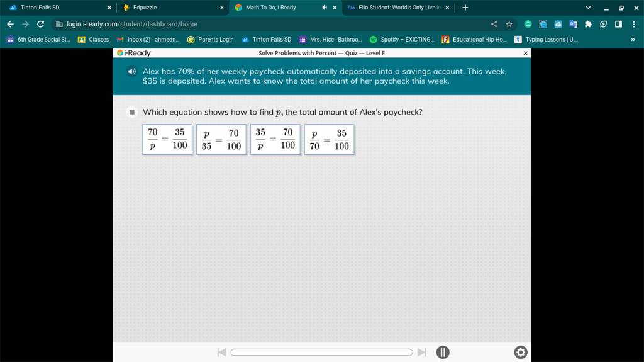
Task: Go to next question arrow
Action: [422, 352]
